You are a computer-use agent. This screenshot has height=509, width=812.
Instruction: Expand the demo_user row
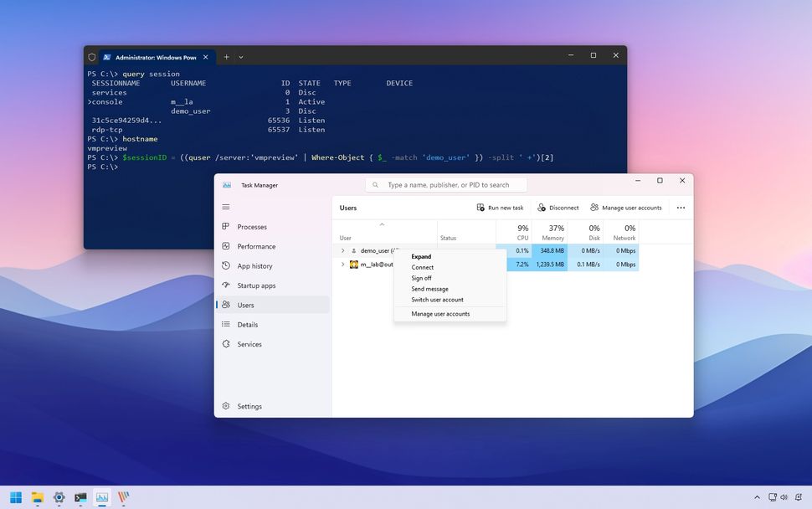click(342, 249)
